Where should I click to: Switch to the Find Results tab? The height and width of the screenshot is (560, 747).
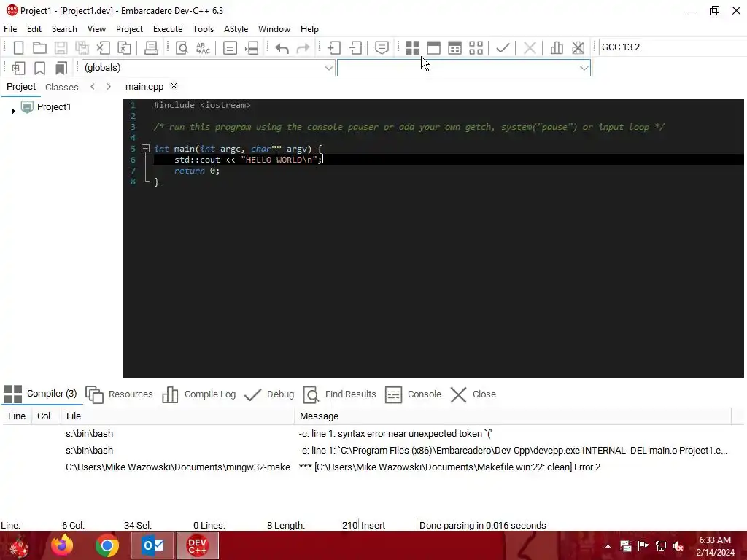click(340, 394)
